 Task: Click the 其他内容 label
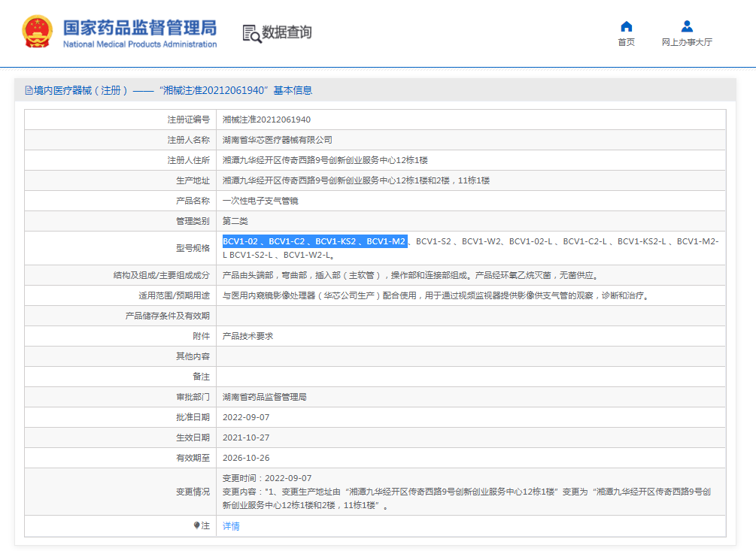(x=193, y=356)
